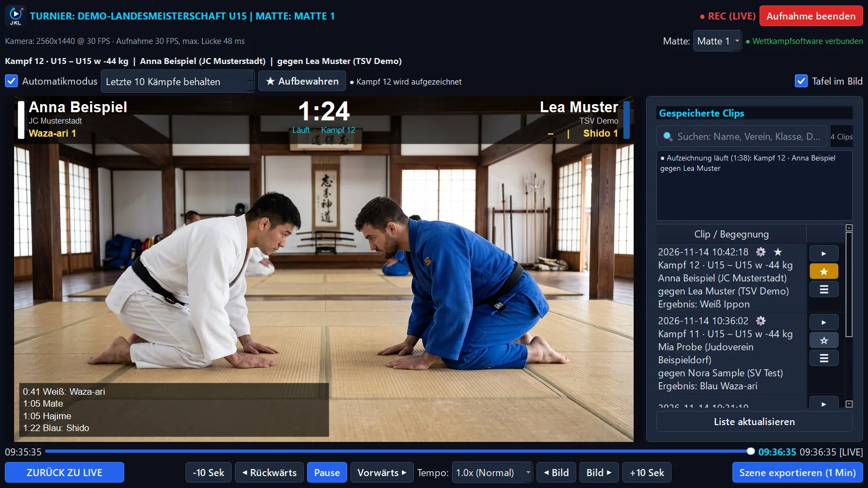Open the 'Letzte 10 Kämpfe behalten' dropdown
The height and width of the screenshot is (488, 868).
[177, 81]
